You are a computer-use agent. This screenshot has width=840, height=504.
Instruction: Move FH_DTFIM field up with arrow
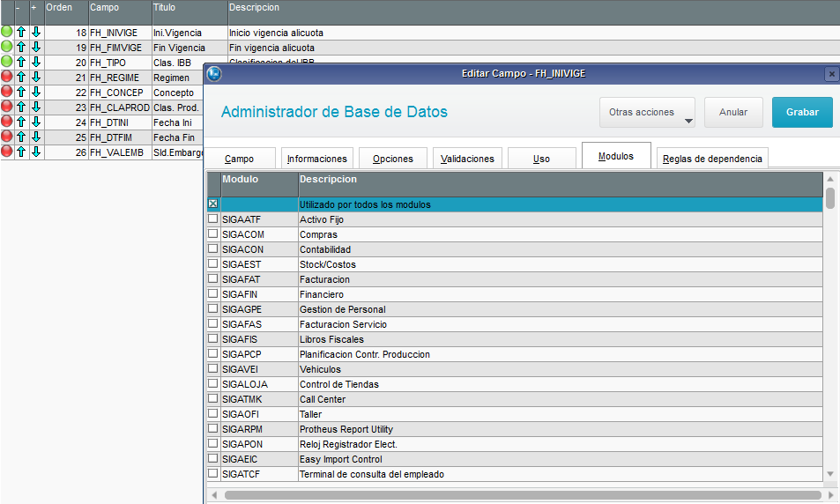point(21,137)
